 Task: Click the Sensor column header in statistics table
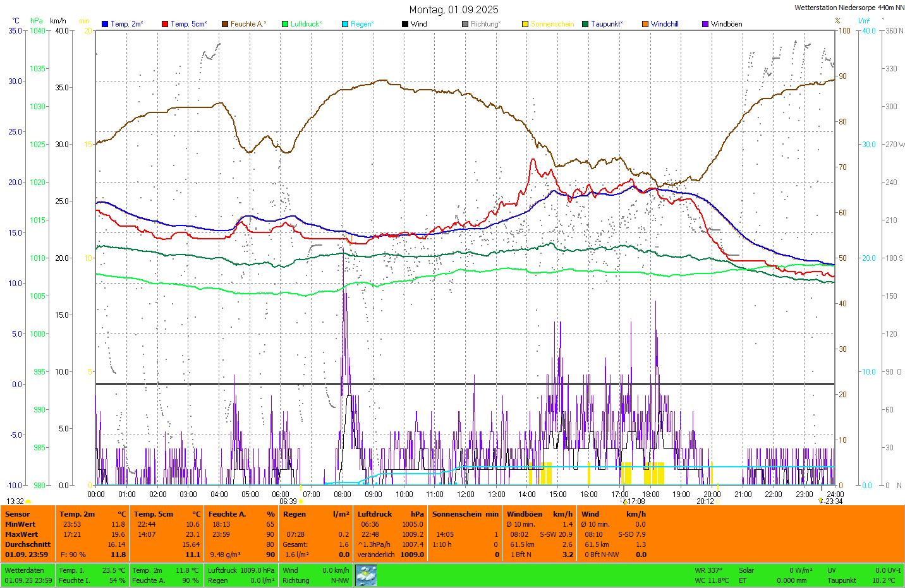coord(18,514)
